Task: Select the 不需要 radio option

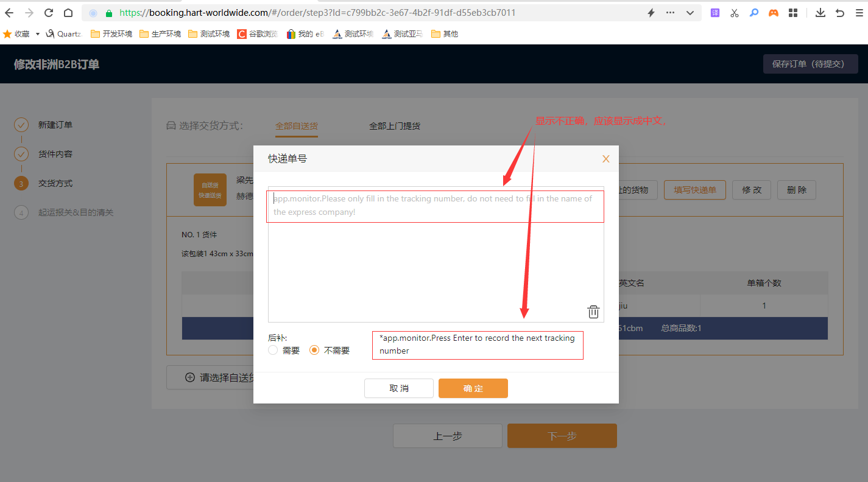Action: pos(314,351)
